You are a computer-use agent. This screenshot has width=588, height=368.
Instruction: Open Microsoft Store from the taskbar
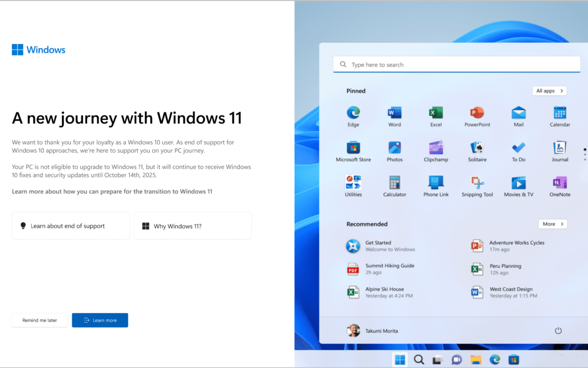[x=514, y=360]
